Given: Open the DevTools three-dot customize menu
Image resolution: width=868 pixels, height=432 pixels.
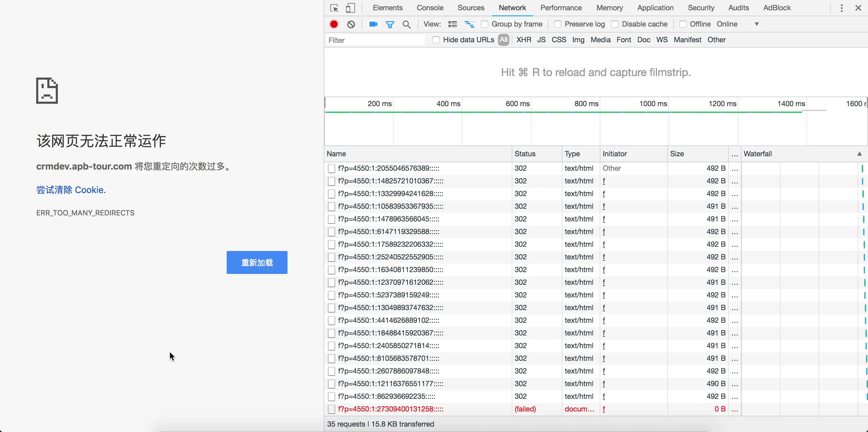Looking at the screenshot, I should (x=841, y=8).
